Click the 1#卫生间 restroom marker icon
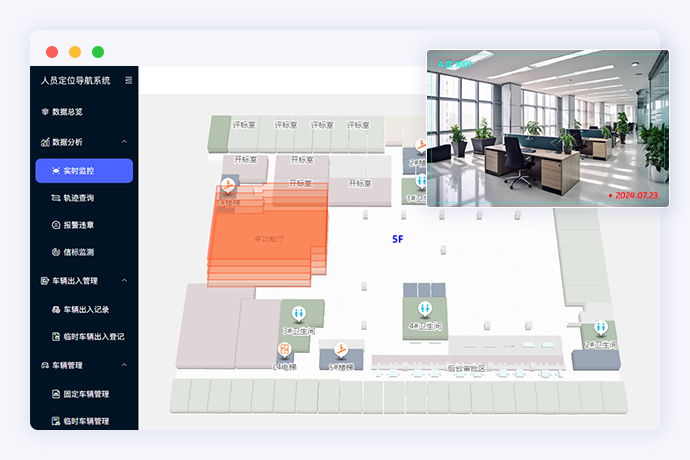 [x=422, y=181]
